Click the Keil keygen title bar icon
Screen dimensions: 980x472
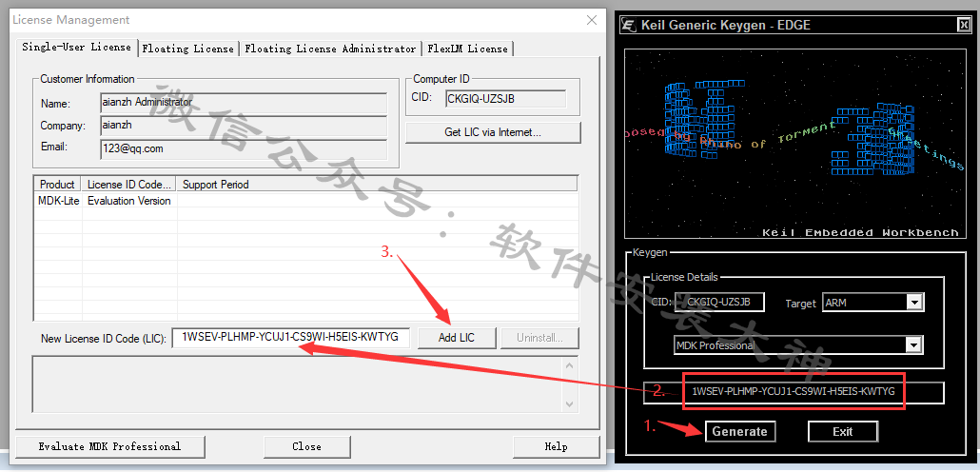point(630,25)
